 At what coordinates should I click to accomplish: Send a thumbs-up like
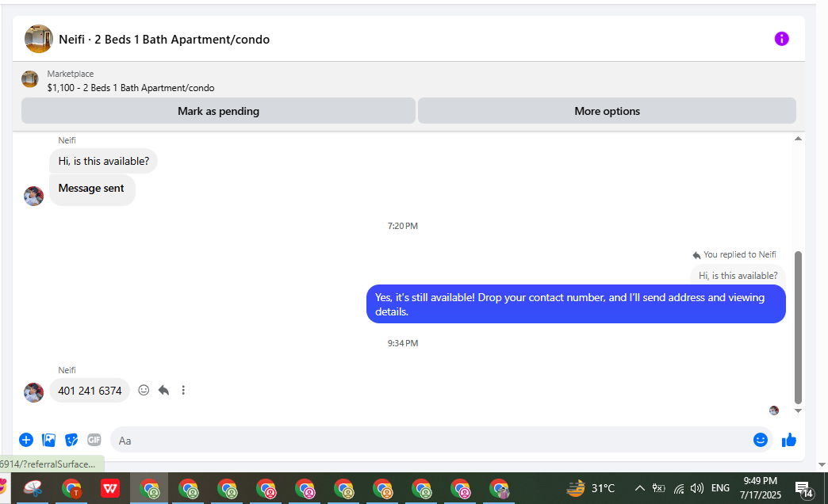tap(789, 440)
